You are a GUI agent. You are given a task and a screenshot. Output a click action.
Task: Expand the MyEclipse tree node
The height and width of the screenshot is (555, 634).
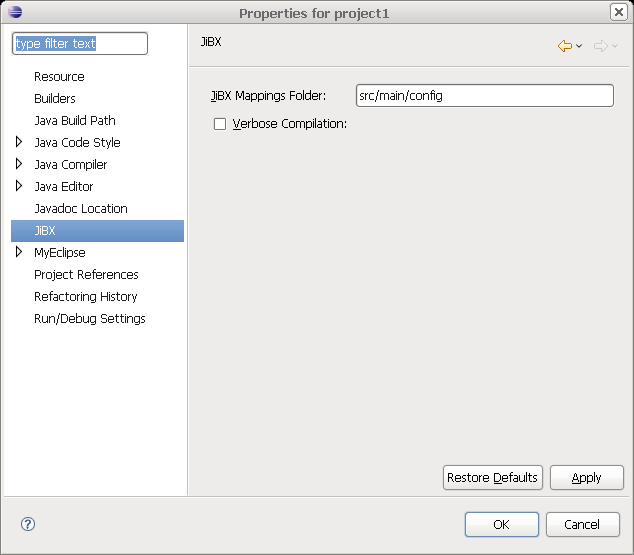click(x=19, y=252)
